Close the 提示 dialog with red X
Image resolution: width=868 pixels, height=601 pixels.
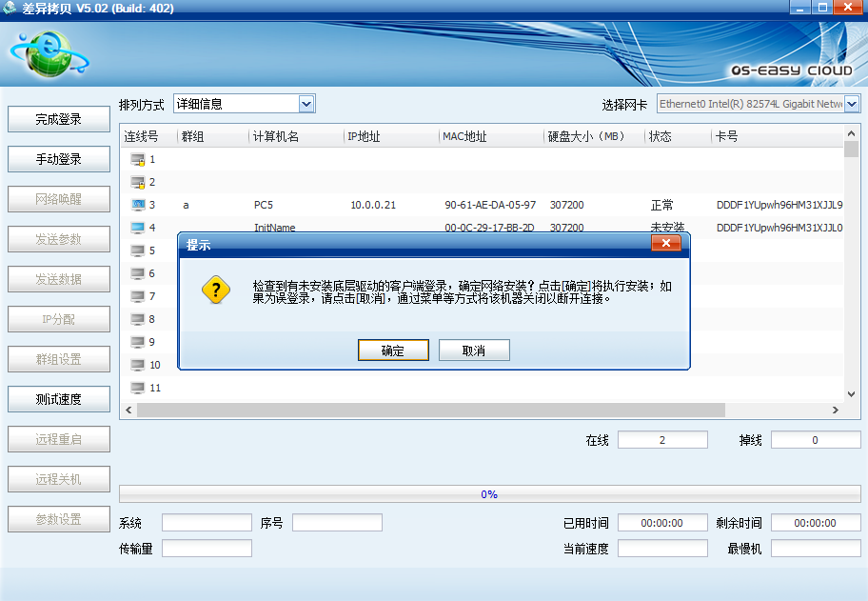(665, 244)
